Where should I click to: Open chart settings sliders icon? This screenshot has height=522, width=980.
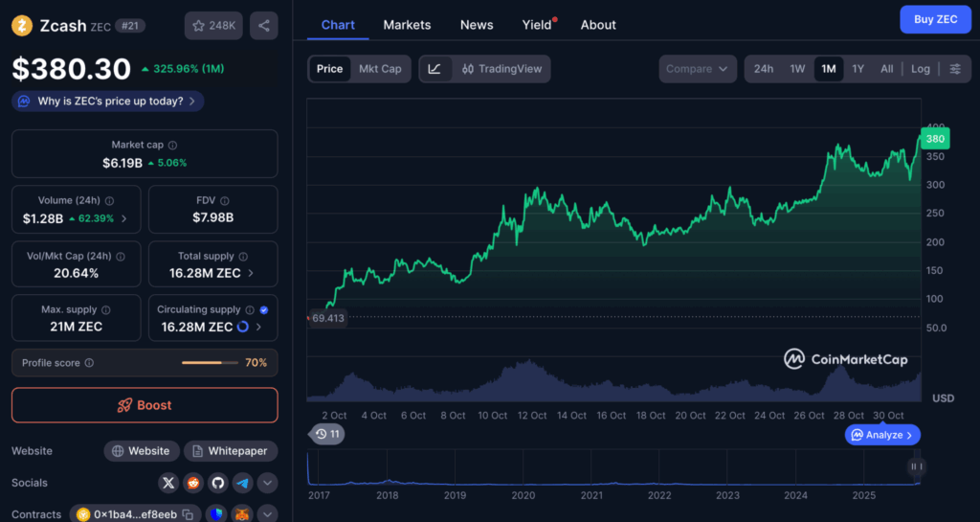954,69
